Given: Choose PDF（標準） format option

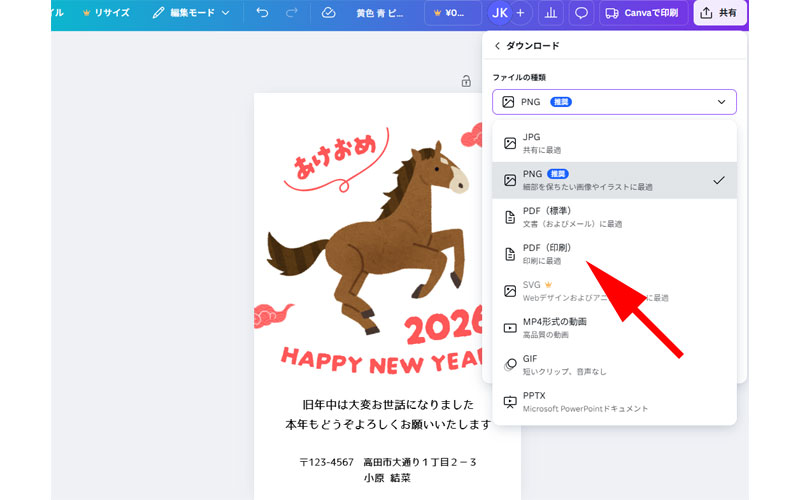Looking at the screenshot, I should [614, 217].
